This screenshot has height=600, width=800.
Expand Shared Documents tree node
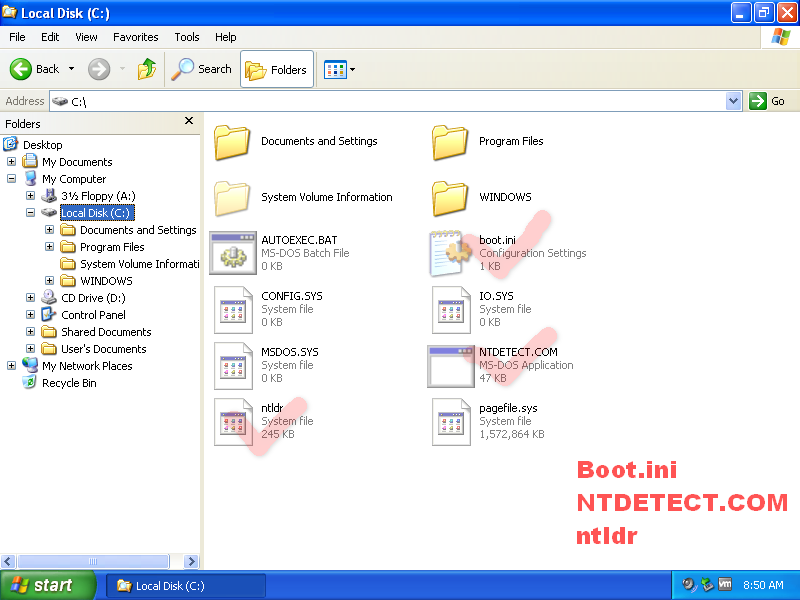point(30,332)
